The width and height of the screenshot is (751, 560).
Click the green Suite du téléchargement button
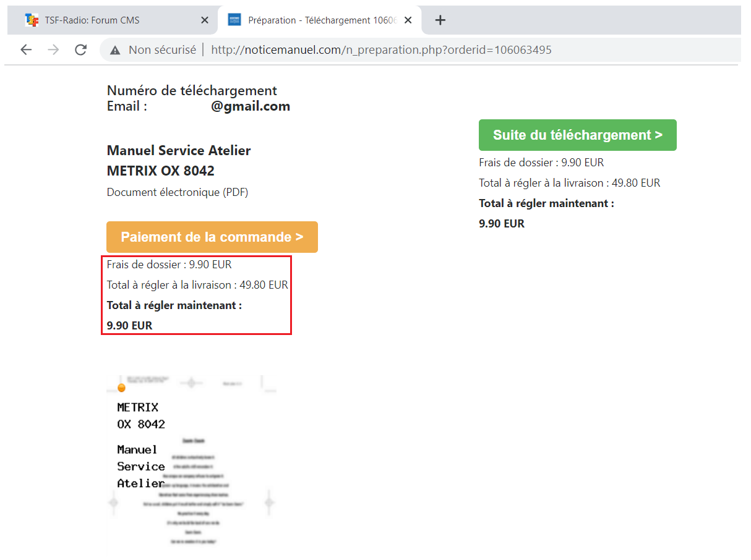click(578, 135)
